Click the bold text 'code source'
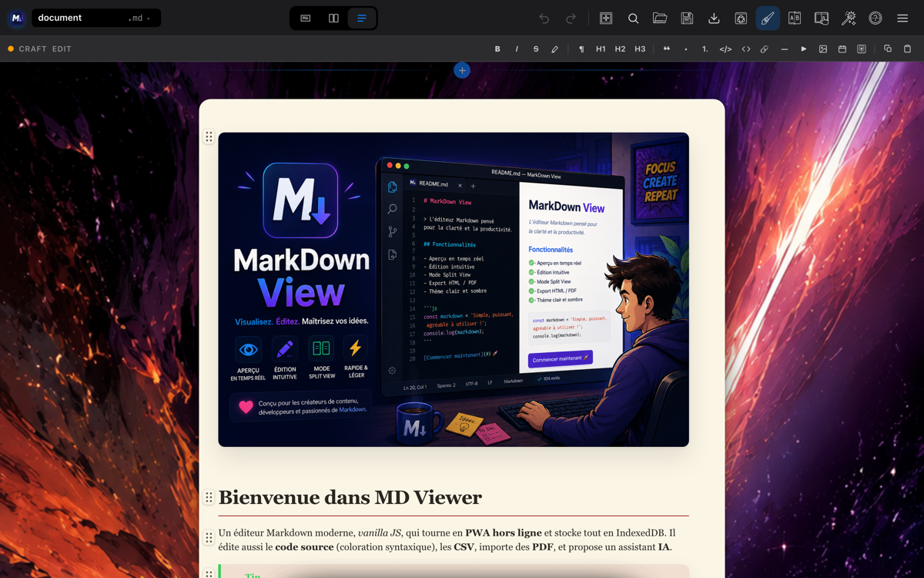 coord(305,547)
